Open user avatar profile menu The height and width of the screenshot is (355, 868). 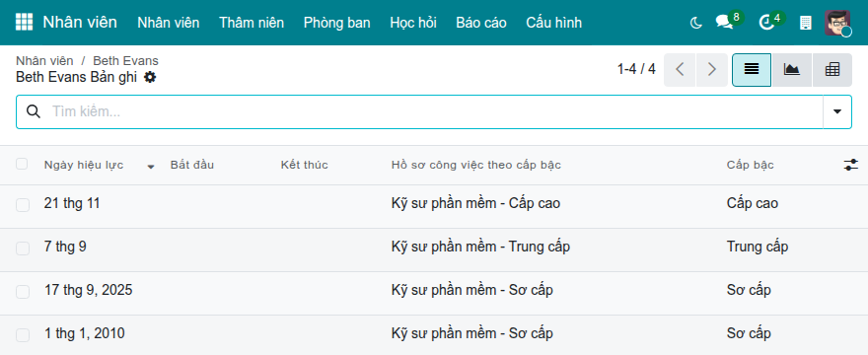point(837,23)
